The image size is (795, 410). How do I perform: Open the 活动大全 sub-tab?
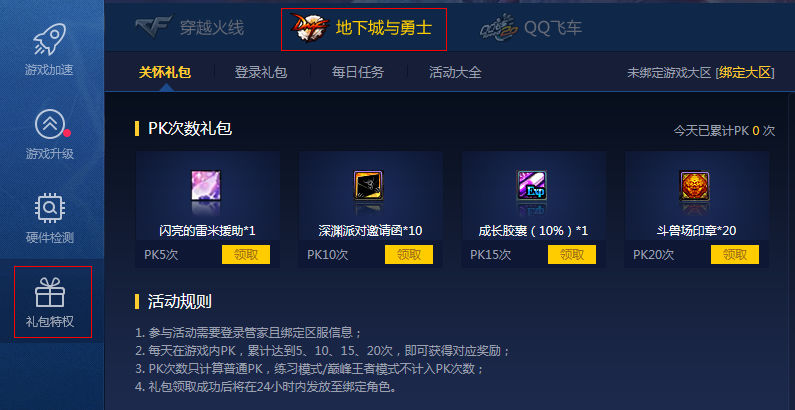pyautogui.click(x=455, y=72)
